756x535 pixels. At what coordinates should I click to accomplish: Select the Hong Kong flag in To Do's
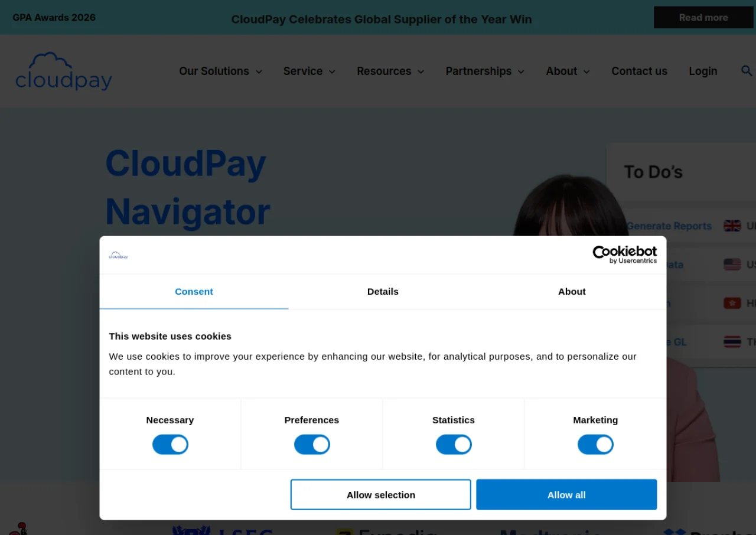[732, 303]
